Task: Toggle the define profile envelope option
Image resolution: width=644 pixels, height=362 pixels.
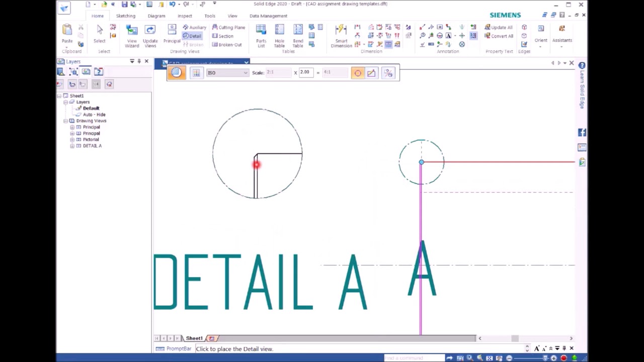Action: pos(371,73)
